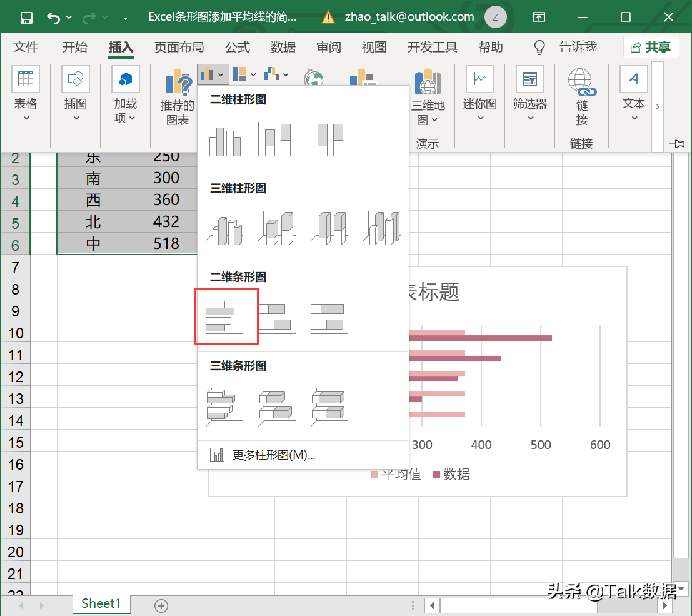Open the 公式 Formulas tab

click(238, 47)
